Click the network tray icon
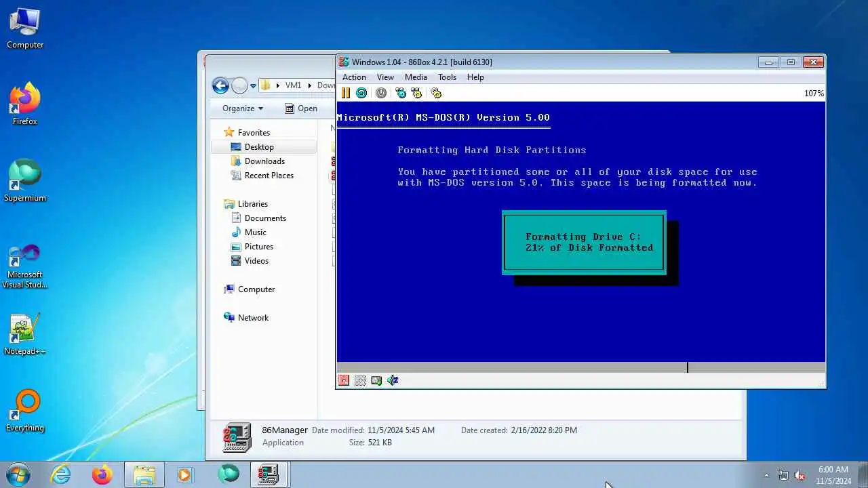The width and height of the screenshot is (868, 488). 783,475
